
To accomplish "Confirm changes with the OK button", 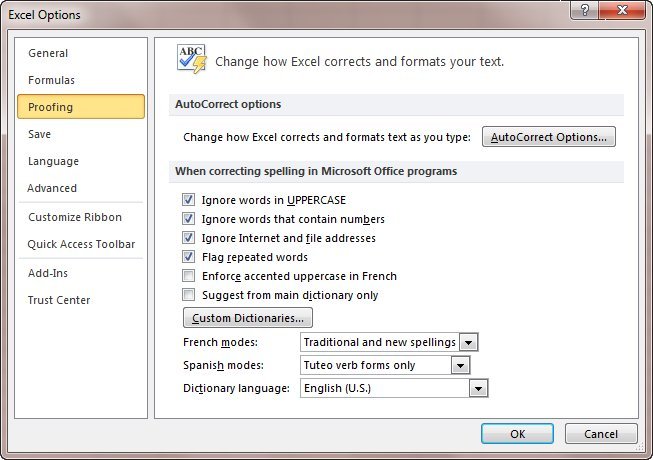I will click(516, 434).
